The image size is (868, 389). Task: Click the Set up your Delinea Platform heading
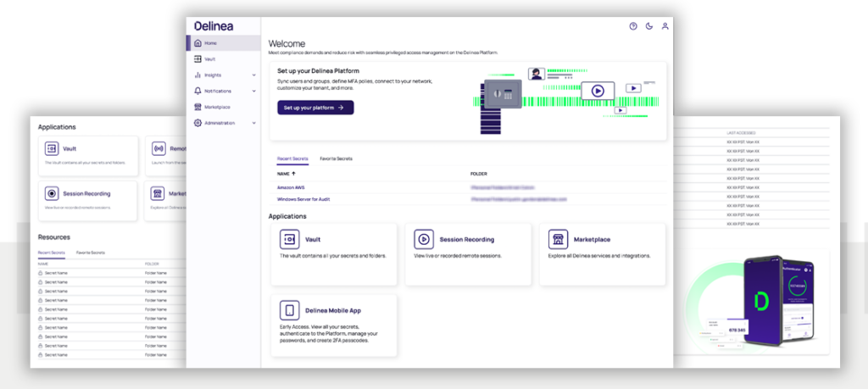[x=319, y=71]
